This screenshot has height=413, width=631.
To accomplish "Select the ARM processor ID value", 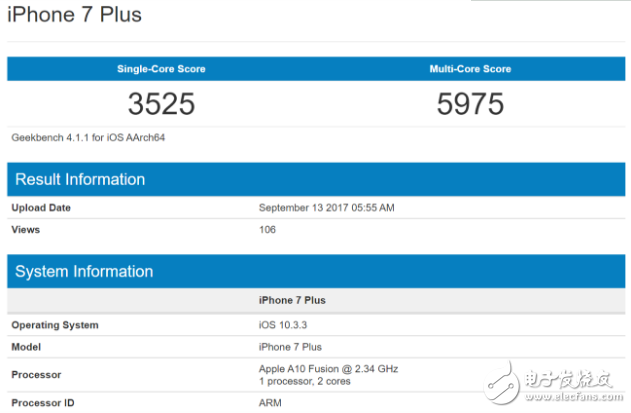I will (x=270, y=402).
